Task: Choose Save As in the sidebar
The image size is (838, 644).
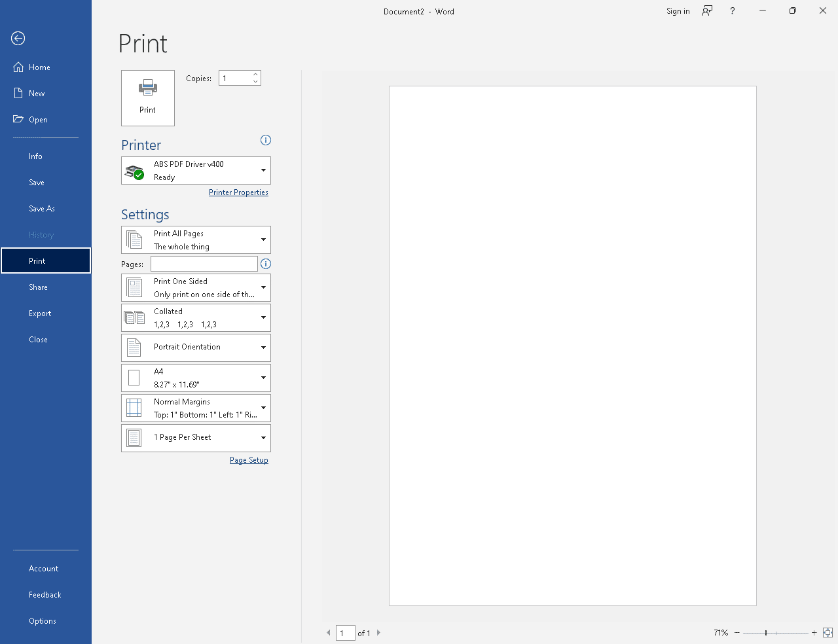Action: [x=46, y=209]
